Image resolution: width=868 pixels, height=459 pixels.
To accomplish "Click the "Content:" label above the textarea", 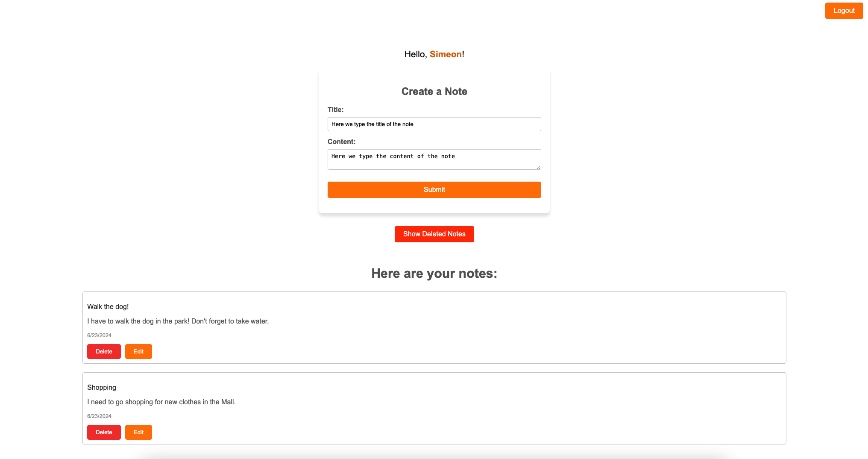I will 342,141.
